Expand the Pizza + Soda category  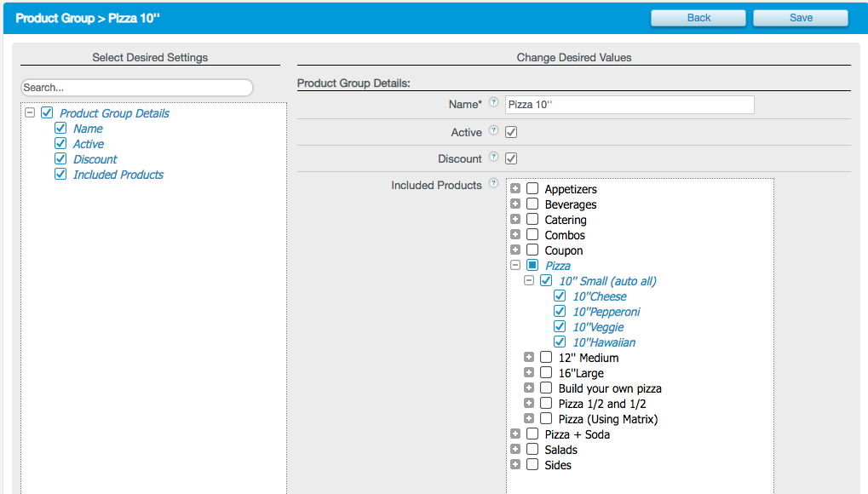[x=515, y=434]
